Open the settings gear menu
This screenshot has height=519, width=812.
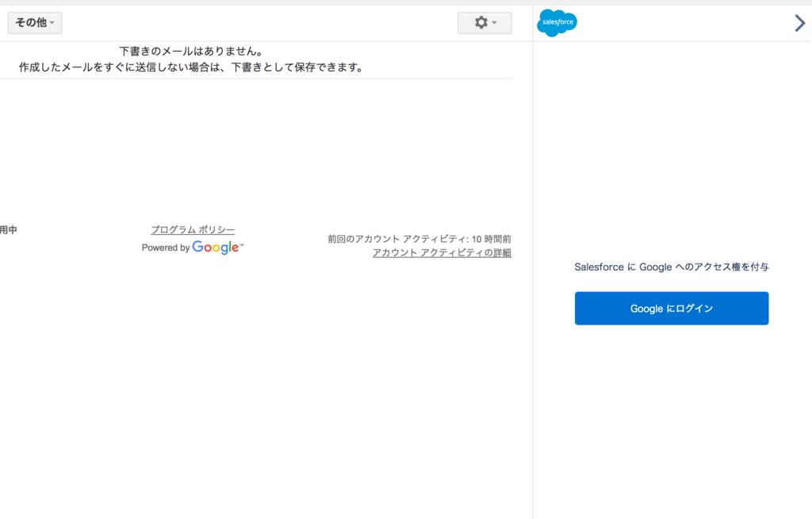click(485, 23)
